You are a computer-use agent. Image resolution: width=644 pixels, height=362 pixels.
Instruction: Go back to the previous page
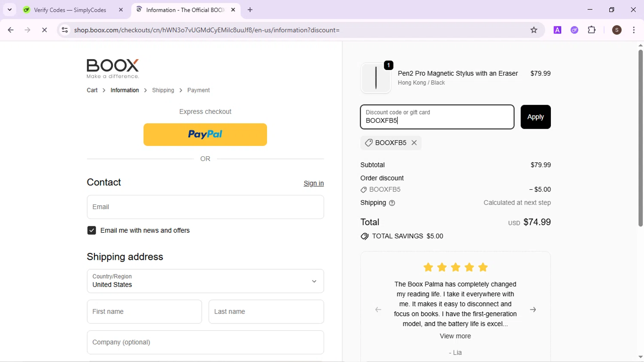(11, 30)
